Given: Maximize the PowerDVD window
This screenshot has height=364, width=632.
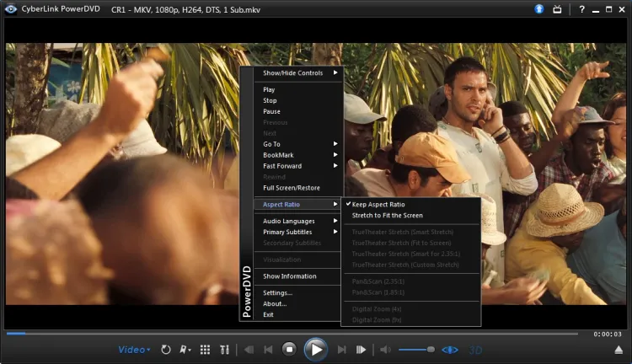Looking at the screenshot, I should (608, 9).
